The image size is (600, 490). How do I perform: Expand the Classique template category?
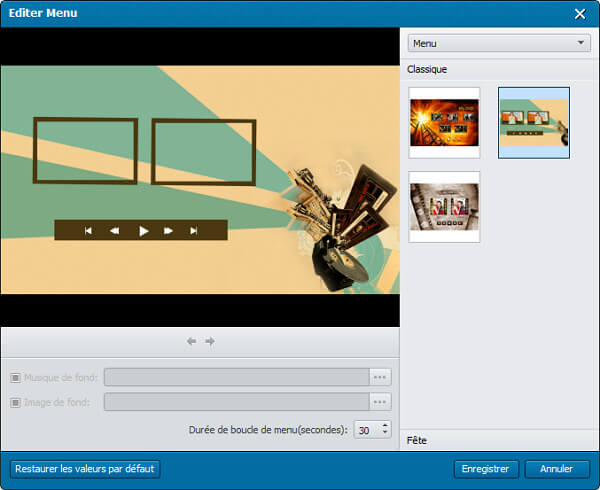tap(499, 69)
